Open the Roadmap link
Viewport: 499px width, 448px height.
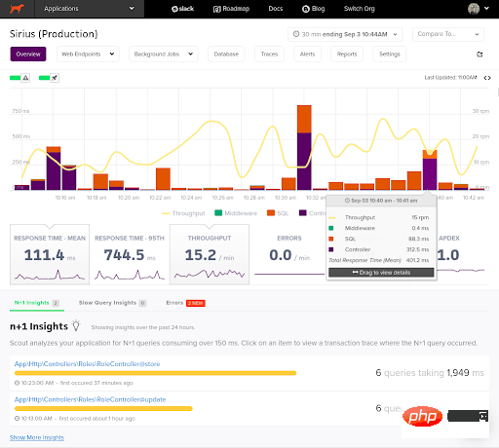click(231, 9)
